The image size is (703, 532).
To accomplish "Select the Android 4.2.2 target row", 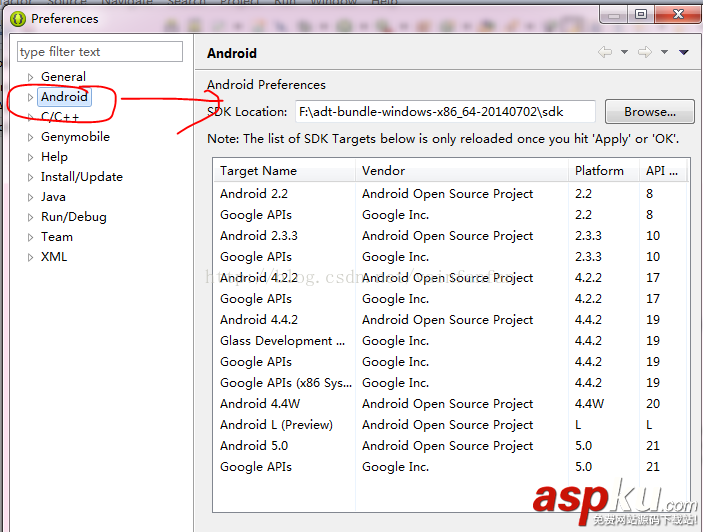I will [x=451, y=278].
